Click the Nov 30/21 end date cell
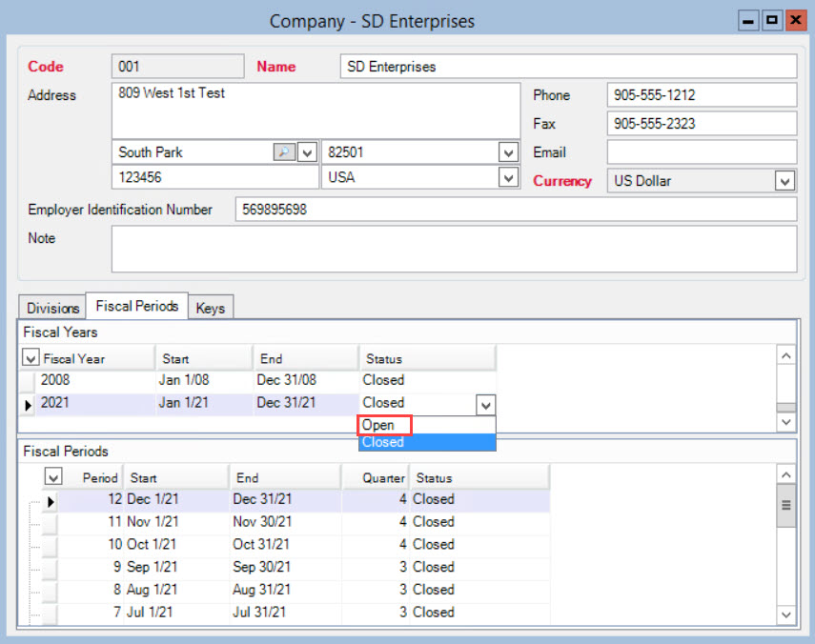The height and width of the screenshot is (644, 815). pos(285,522)
